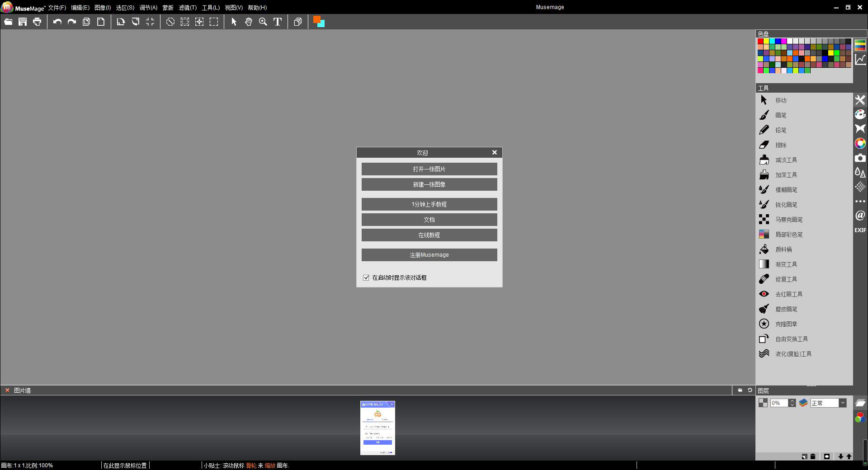Open the 编辑(E) menu

click(80, 8)
